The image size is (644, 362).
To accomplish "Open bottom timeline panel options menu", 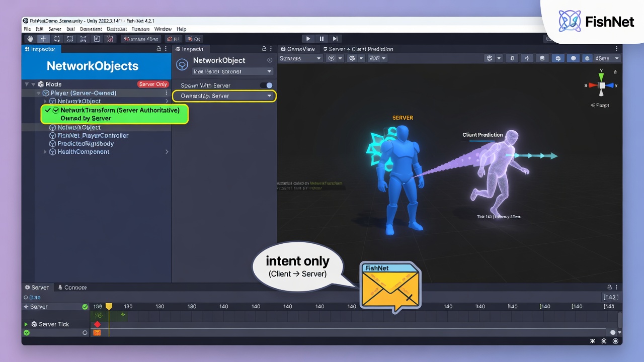I will click(617, 288).
